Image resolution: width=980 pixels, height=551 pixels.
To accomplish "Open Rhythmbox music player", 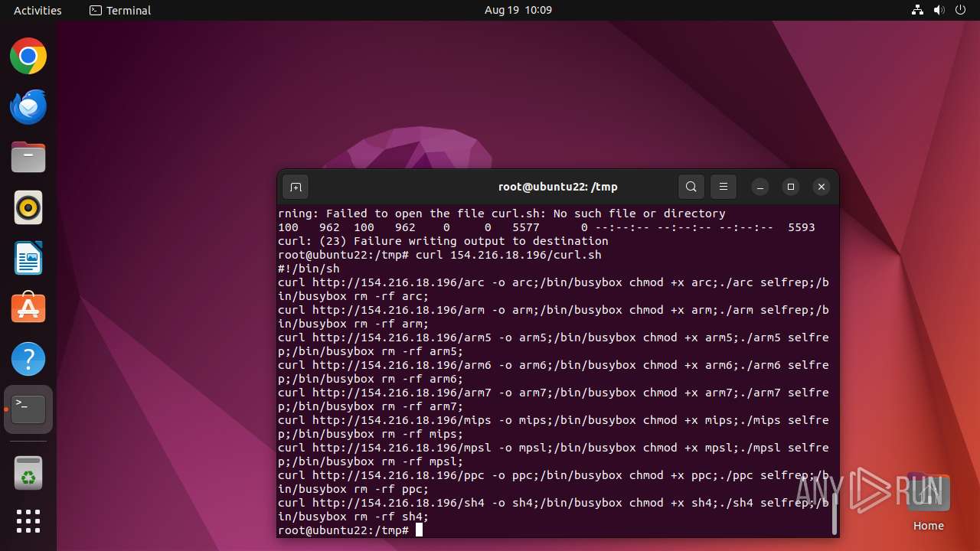I will point(28,208).
